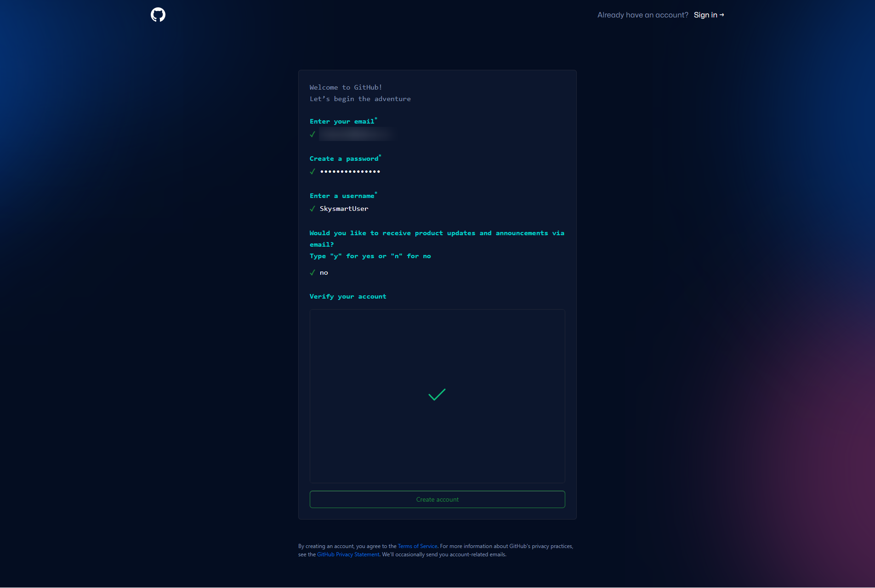This screenshot has height=588, width=875.
Task: Open the GitHub Privacy Statement link
Action: pos(348,554)
